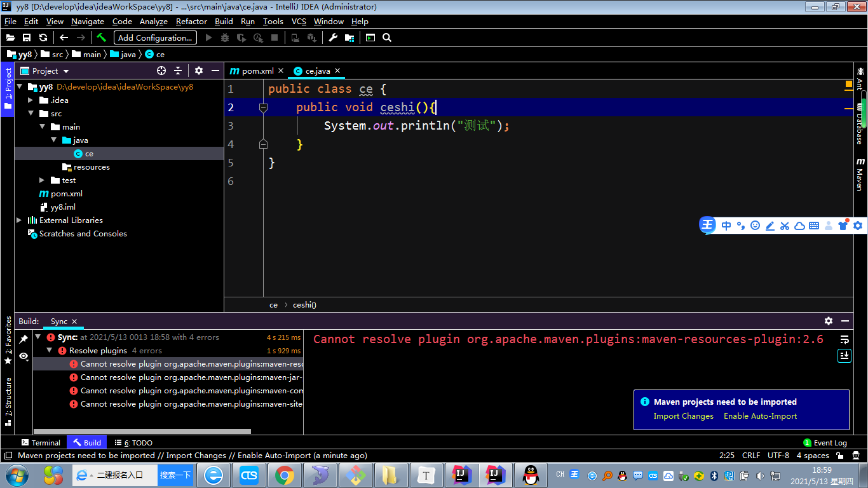
Task: Open the Refactor menu
Action: (191, 21)
